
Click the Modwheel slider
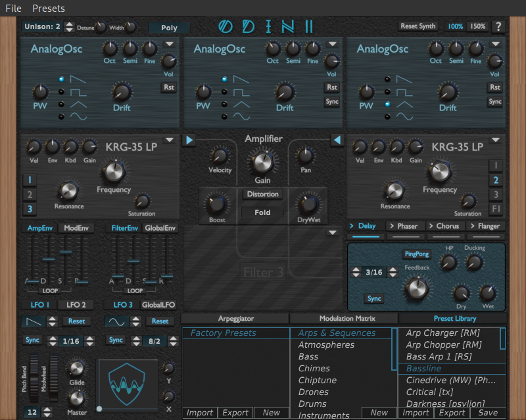(54, 379)
